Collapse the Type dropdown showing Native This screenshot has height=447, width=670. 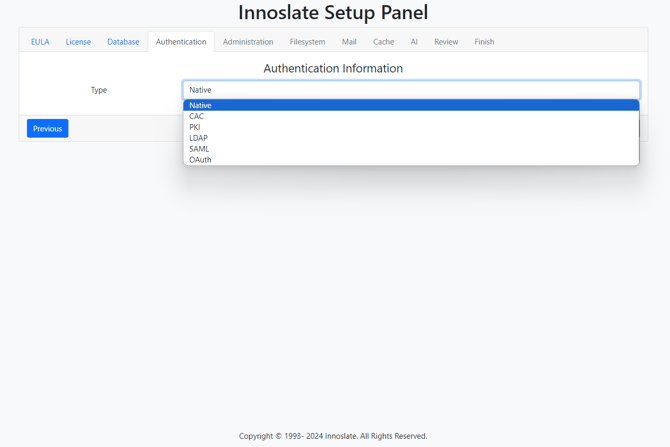411,90
